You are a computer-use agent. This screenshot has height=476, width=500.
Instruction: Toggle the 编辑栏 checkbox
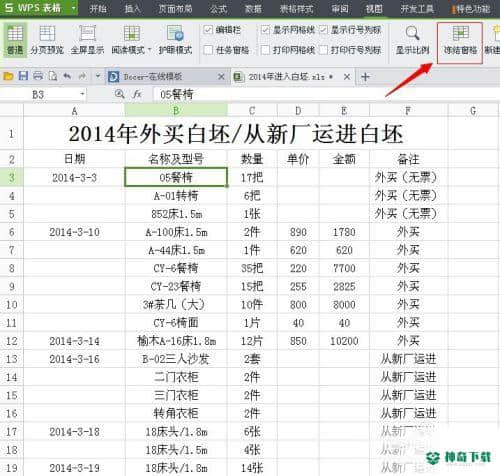coord(208,30)
